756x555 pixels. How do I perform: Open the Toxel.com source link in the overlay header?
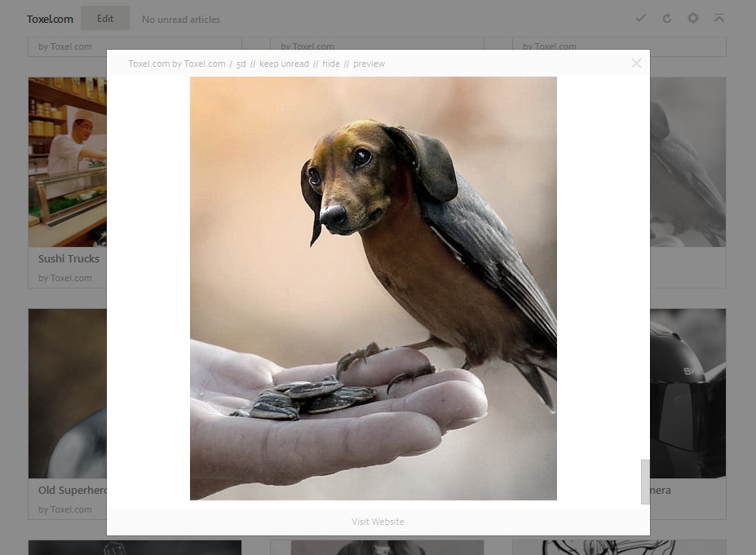176,63
